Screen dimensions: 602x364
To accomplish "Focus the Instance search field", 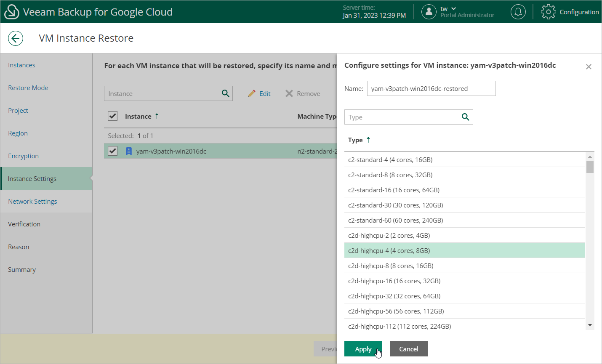I will pyautogui.click(x=168, y=93).
